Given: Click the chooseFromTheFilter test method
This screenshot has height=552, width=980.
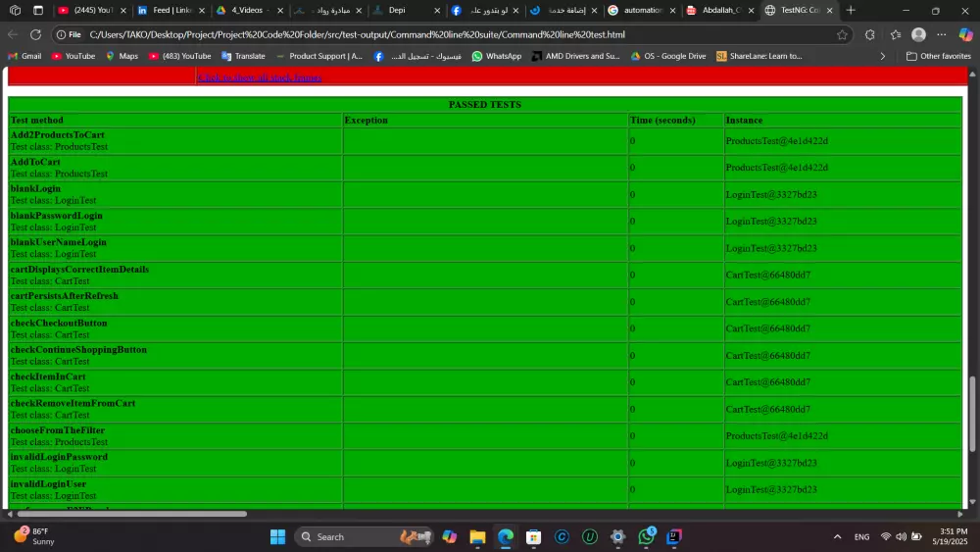Looking at the screenshot, I should coord(58,430).
